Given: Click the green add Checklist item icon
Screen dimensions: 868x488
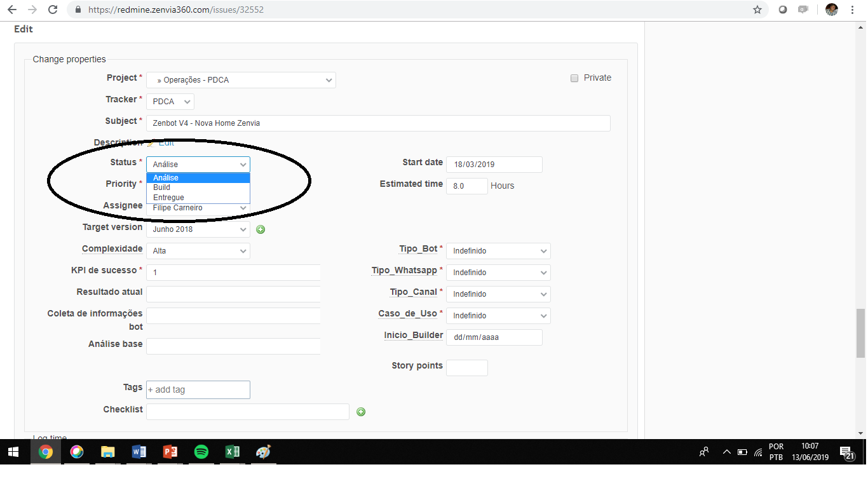Looking at the screenshot, I should click(x=361, y=412).
